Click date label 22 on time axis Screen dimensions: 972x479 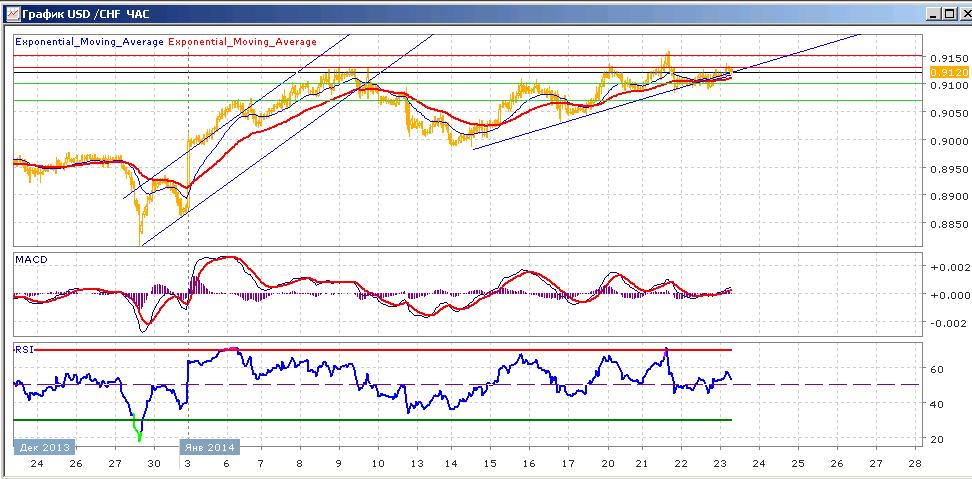(x=681, y=464)
